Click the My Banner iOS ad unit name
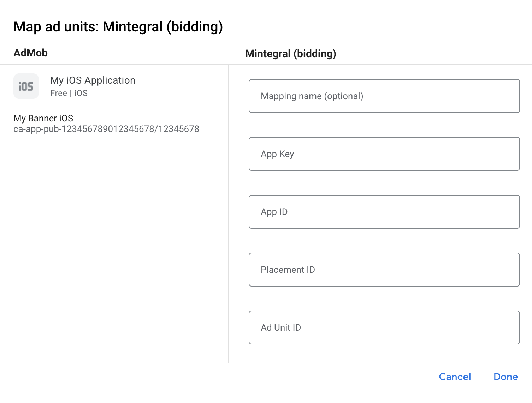Screen dimensions: 532x403 [43, 118]
